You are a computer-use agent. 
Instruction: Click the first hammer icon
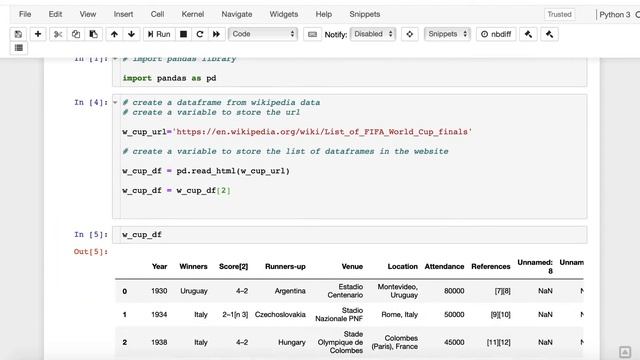(528, 34)
